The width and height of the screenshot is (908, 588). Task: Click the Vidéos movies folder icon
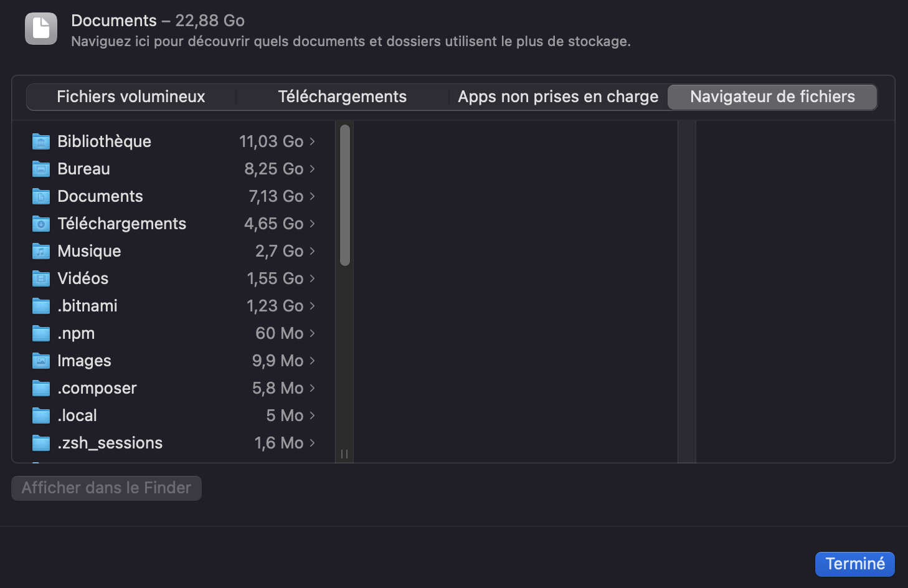(40, 278)
